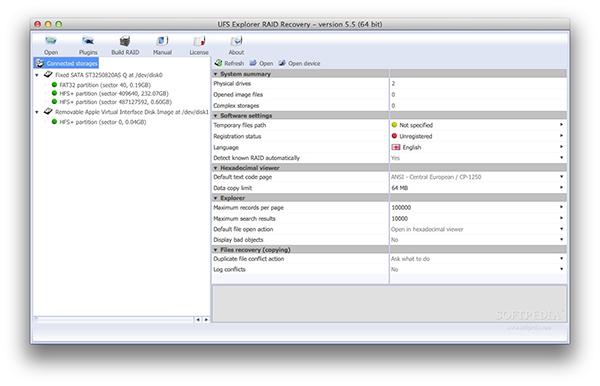Image resolution: width=600 pixels, height=386 pixels.
Task: Open Maximum search results options
Action: click(x=561, y=218)
